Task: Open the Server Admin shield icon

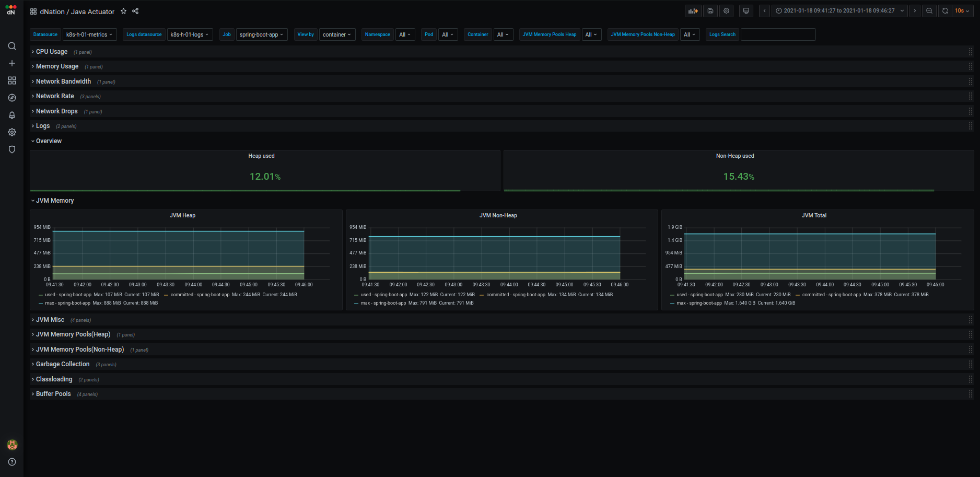Action: 11,149
